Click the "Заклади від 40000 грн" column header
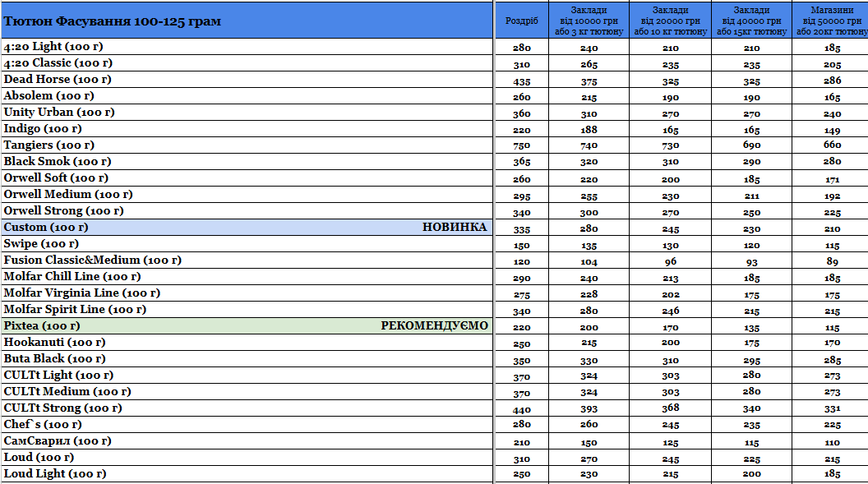The width and height of the screenshot is (868, 484). [x=751, y=21]
